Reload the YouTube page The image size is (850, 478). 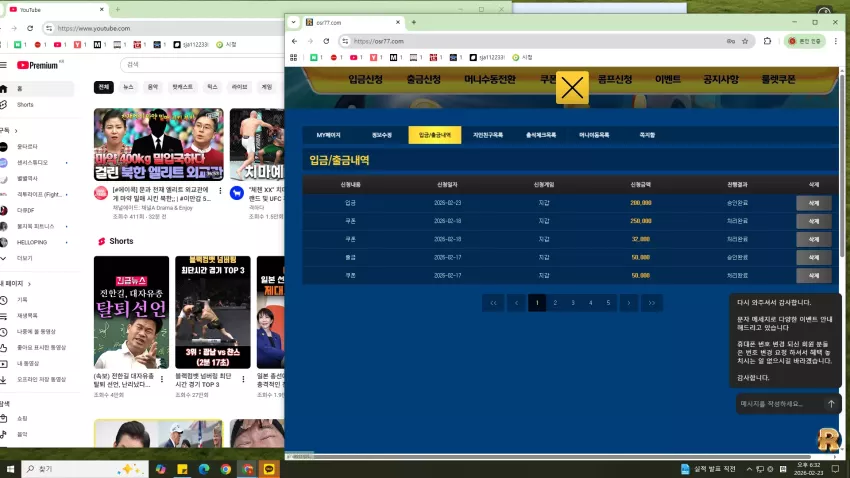pyautogui.click(x=30, y=28)
